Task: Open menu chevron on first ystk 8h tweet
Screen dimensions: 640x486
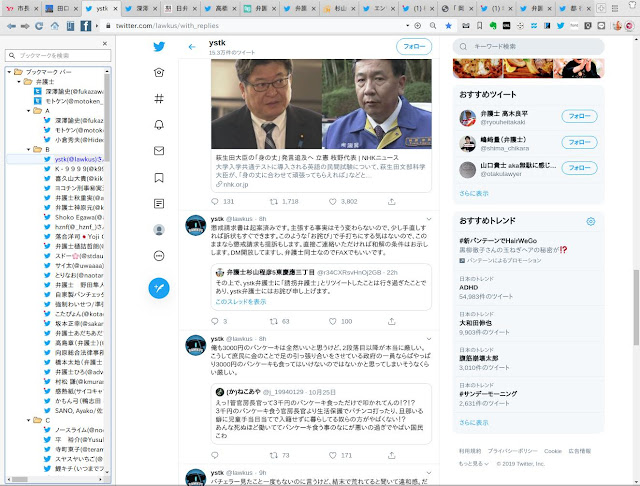Action: click(429, 219)
